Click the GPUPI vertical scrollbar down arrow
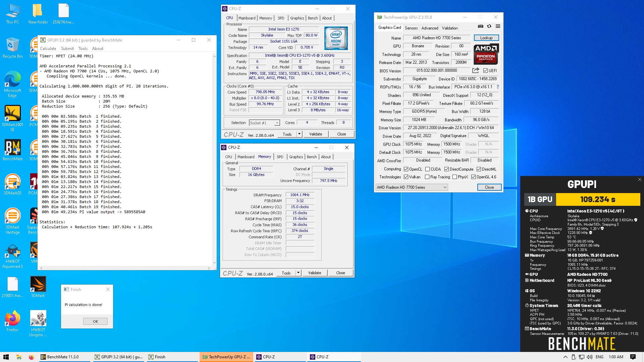Image resolution: width=644 pixels, height=362 pixels. [x=214, y=263]
